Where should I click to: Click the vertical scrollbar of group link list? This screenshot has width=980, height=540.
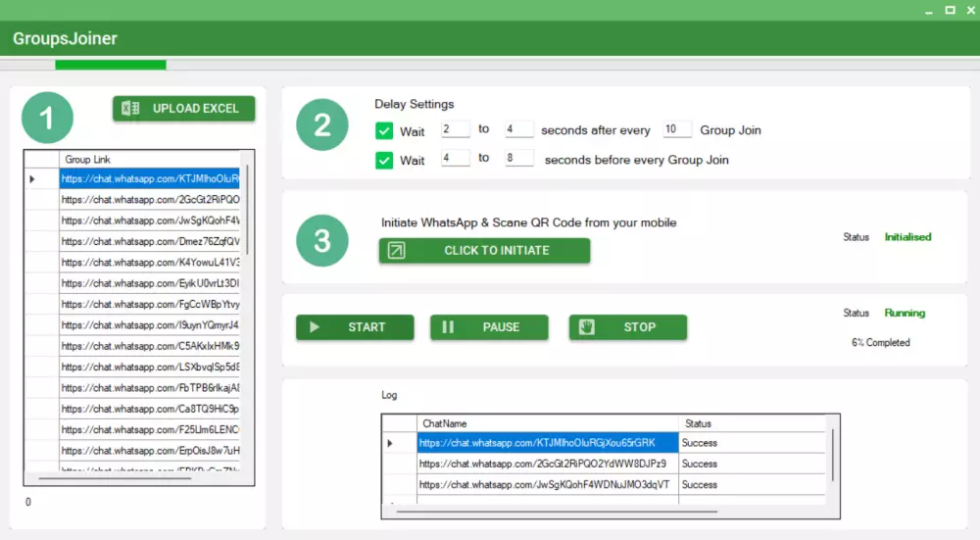[248, 210]
